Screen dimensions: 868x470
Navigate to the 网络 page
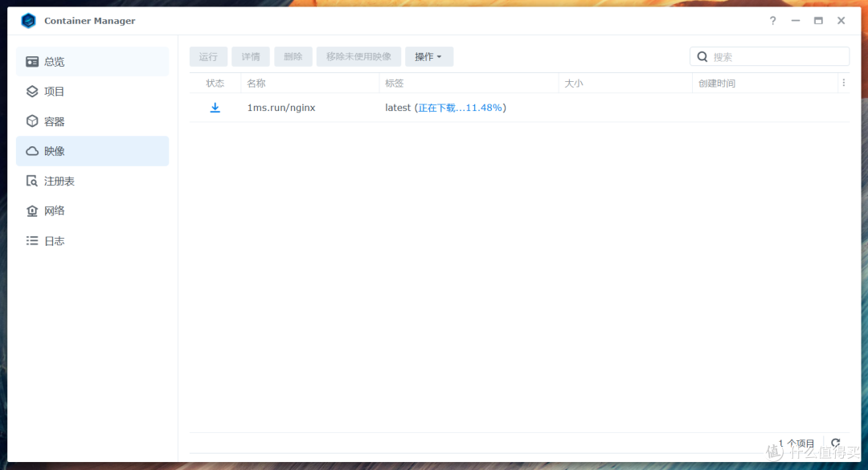(92, 211)
